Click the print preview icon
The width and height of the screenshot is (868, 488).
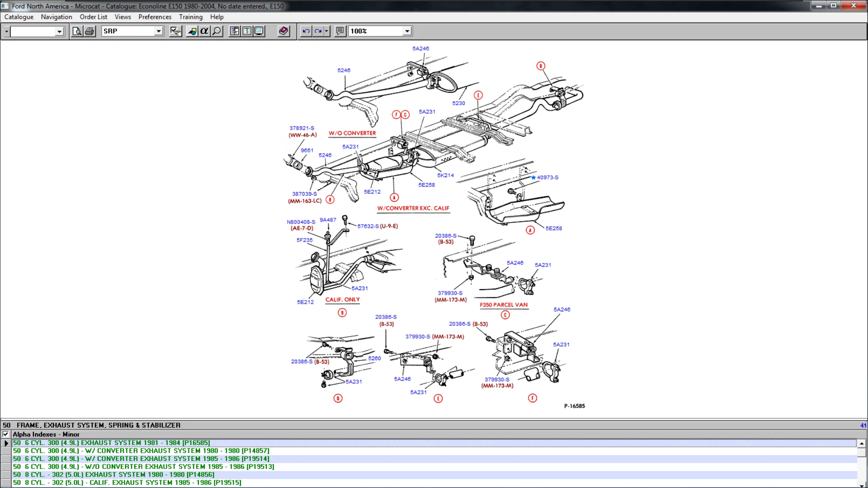pyautogui.click(x=77, y=31)
